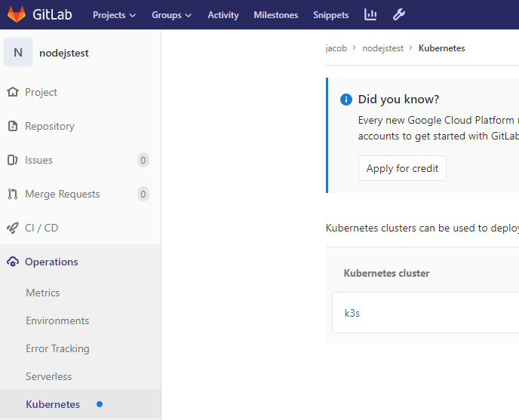Select Kubernetes under Operations
This screenshot has height=420, width=519.
(53, 404)
